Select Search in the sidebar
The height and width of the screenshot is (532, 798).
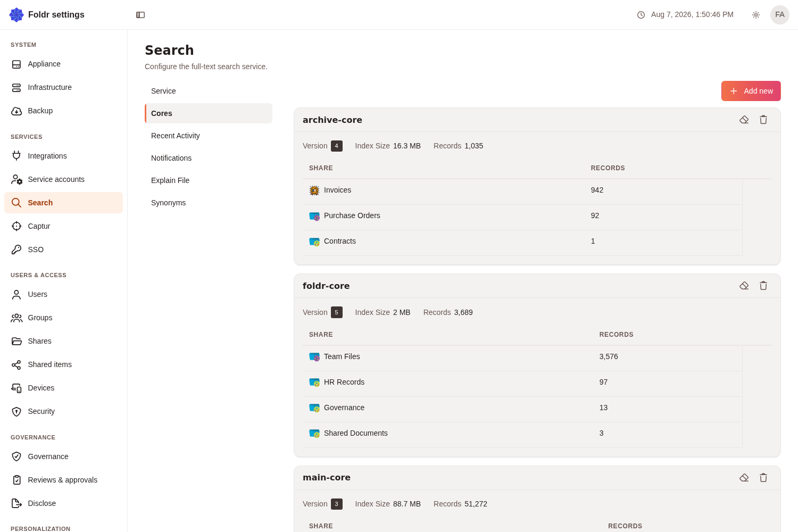click(63, 203)
